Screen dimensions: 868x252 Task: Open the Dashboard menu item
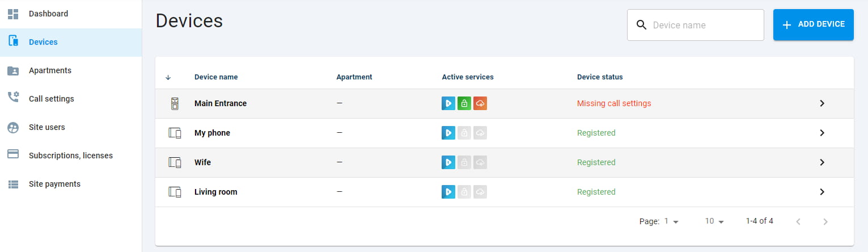(71, 14)
